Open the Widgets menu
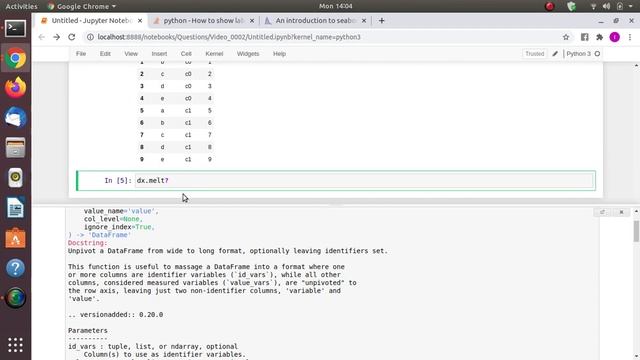The image size is (640, 360). pos(248,54)
